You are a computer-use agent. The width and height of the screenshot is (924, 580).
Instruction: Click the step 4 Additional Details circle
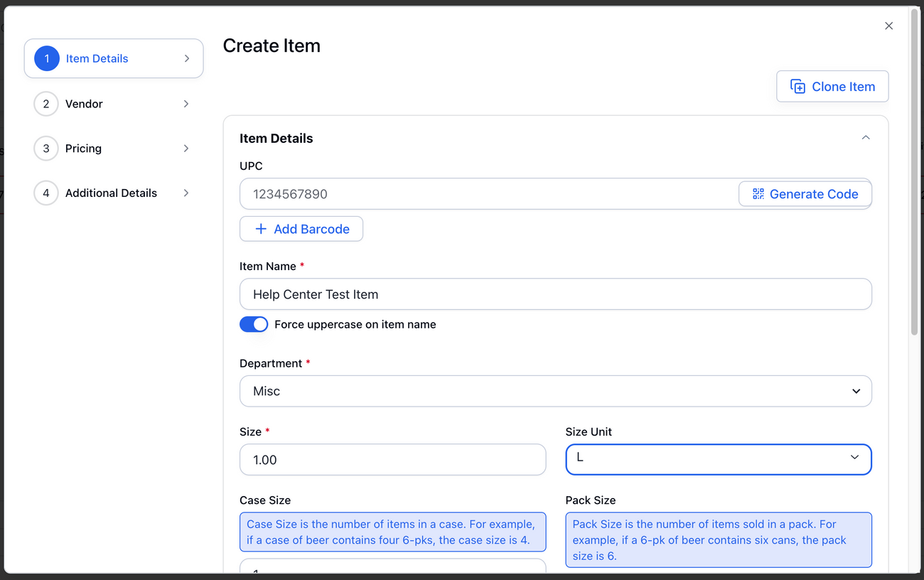click(x=46, y=193)
